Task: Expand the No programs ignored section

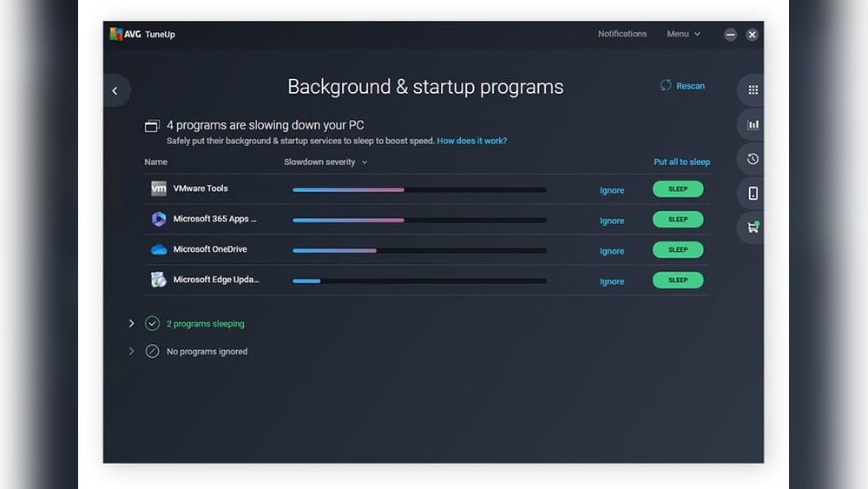Action: (x=131, y=351)
